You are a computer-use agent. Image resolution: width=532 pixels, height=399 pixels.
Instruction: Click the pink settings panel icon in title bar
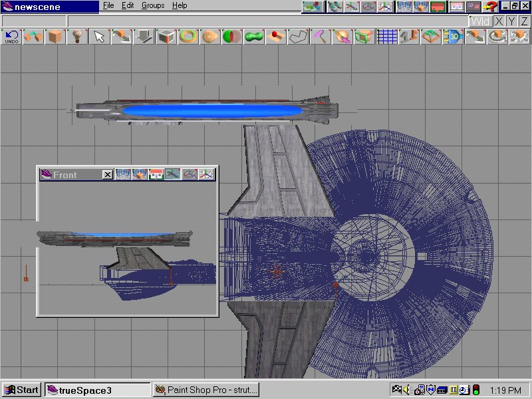coord(457,7)
